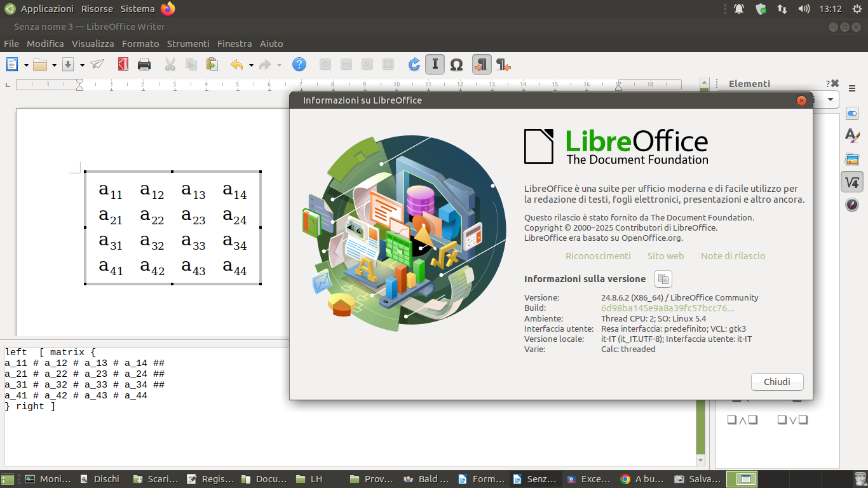The image size is (868, 488).
Task: Click the Print icon
Action: tap(144, 64)
